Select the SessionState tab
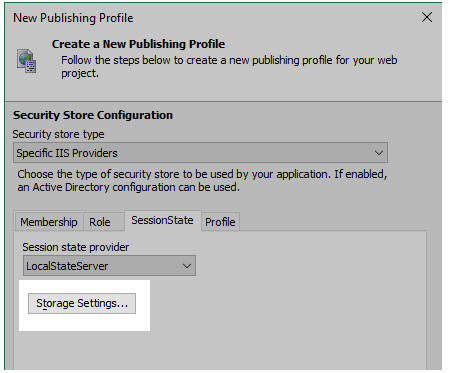 (162, 220)
